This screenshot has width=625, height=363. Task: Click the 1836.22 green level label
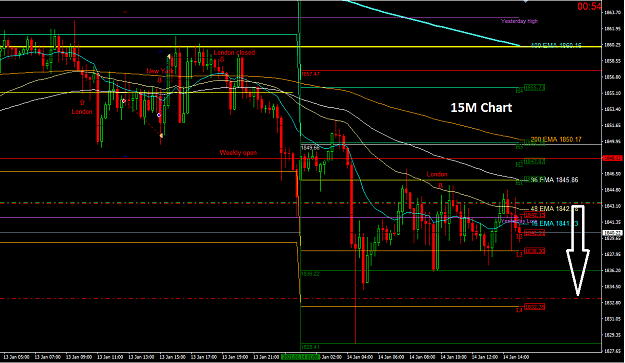(310, 274)
